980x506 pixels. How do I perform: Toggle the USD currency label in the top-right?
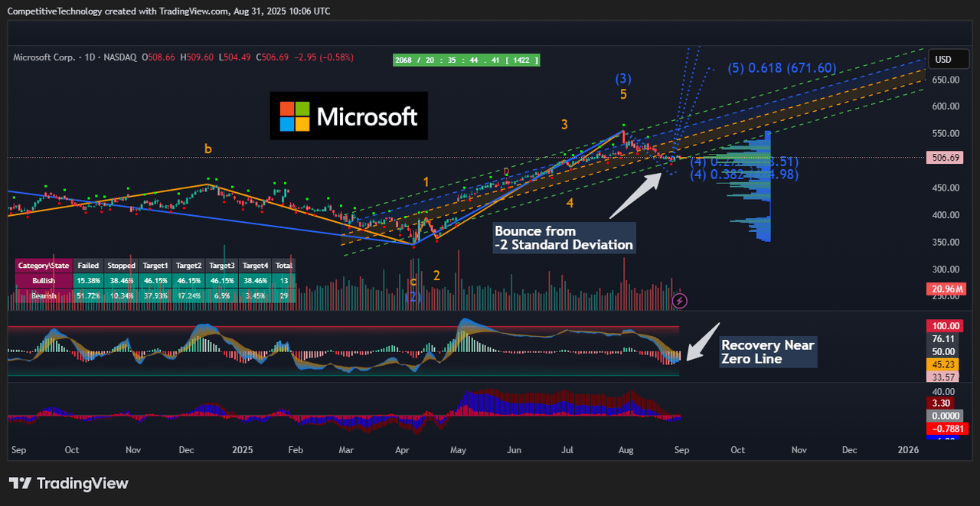pyautogui.click(x=948, y=58)
